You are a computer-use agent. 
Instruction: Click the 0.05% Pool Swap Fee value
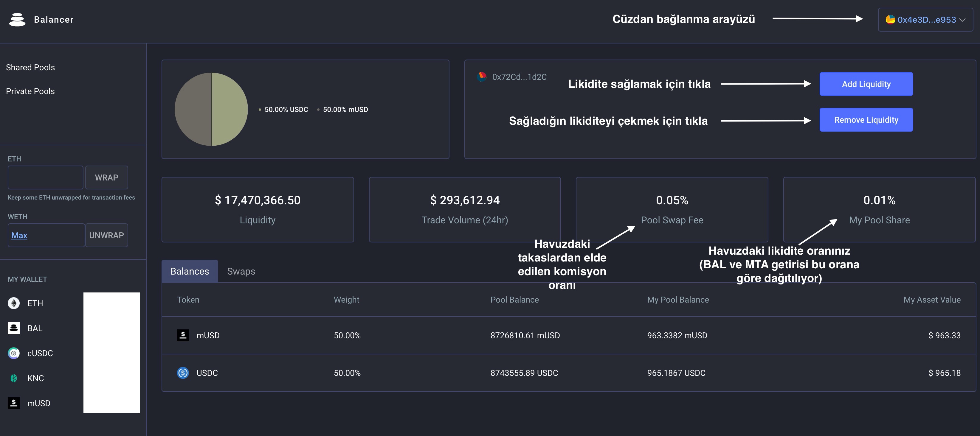(x=672, y=200)
